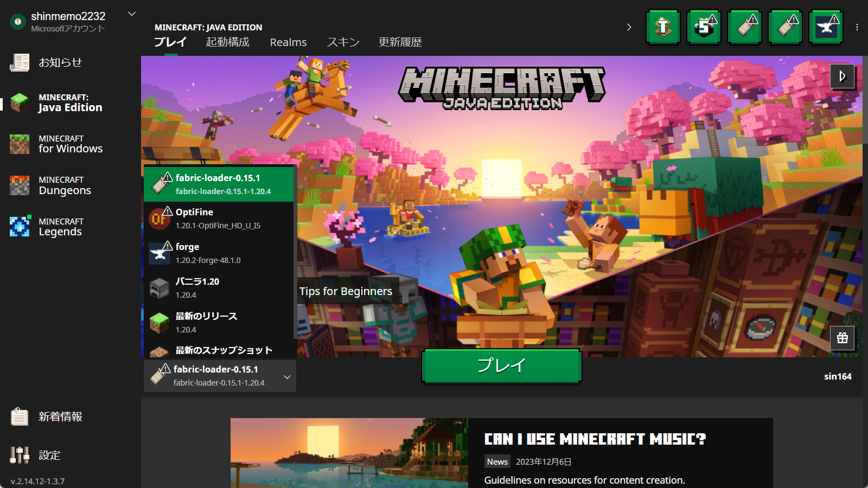Click the green プレイ button
This screenshot has width=868, height=488.
pos(502,366)
